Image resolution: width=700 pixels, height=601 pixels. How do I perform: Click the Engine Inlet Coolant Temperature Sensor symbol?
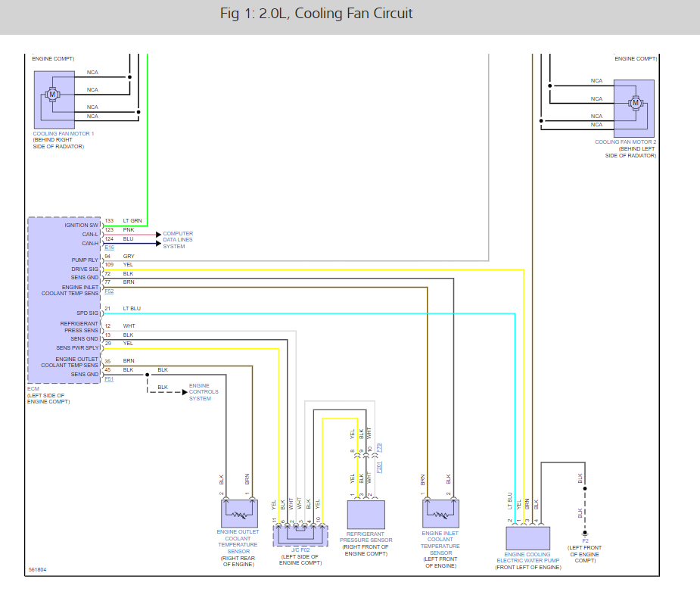[440, 513]
